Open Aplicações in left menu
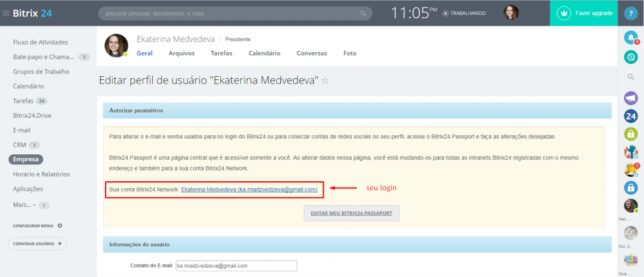The image size is (644, 277). tap(28, 189)
